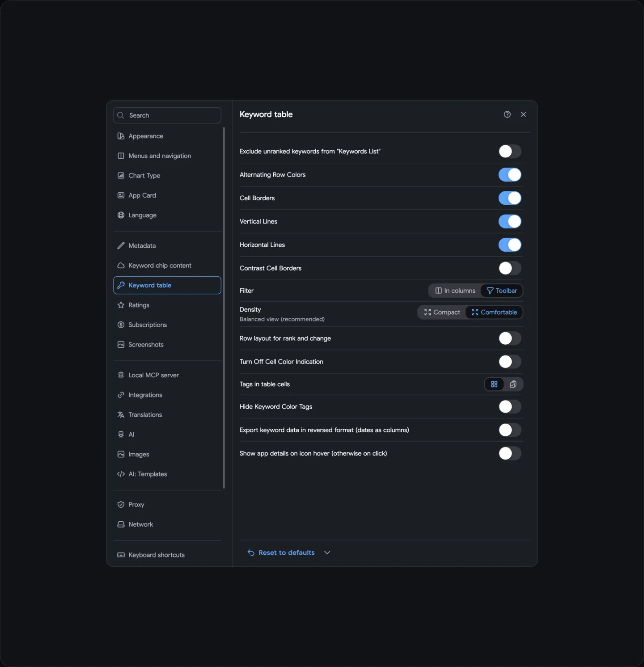Turn off Horizontal Lines toggle
The image size is (644, 667).
coord(510,245)
